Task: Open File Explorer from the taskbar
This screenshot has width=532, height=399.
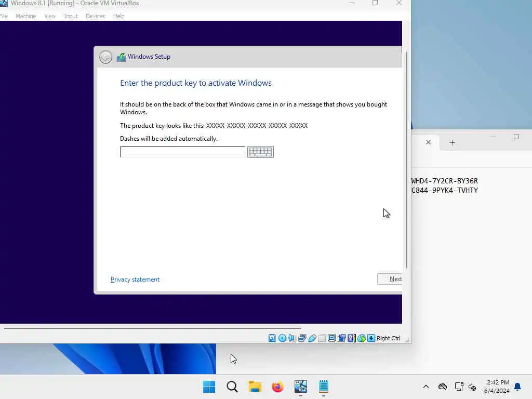Action: click(x=255, y=387)
